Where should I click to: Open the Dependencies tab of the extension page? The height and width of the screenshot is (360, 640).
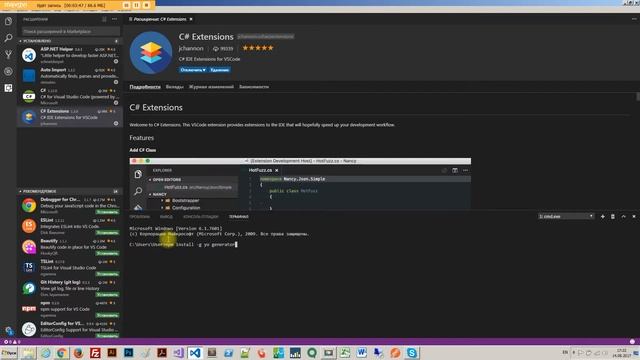254,87
